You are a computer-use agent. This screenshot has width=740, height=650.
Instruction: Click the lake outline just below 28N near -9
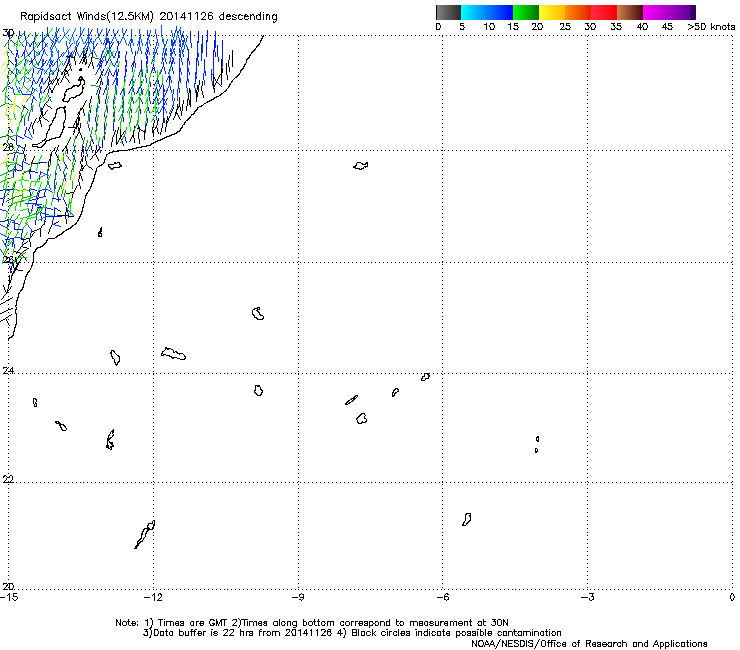click(361, 166)
